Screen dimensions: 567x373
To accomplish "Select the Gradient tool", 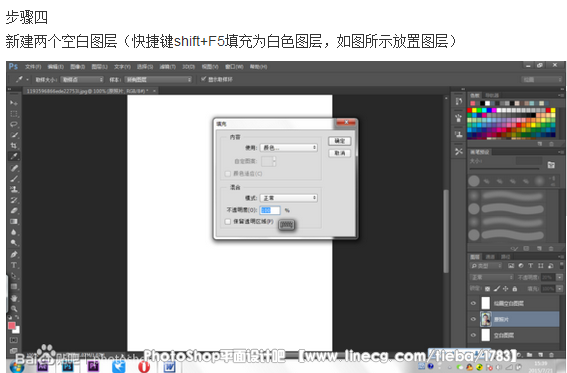I will coord(14,221).
